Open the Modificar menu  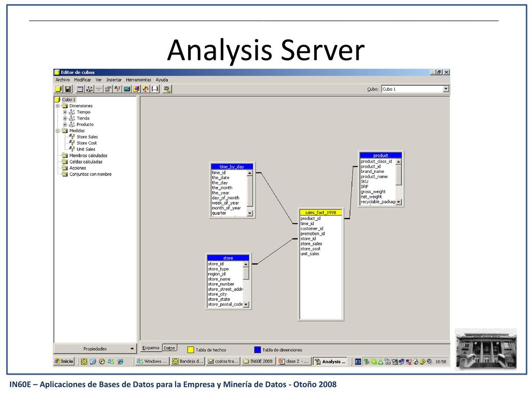(x=83, y=79)
